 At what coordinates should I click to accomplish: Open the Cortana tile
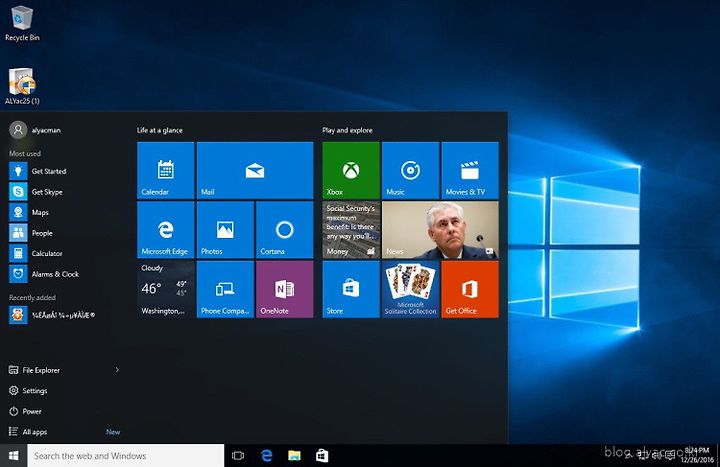(x=285, y=230)
